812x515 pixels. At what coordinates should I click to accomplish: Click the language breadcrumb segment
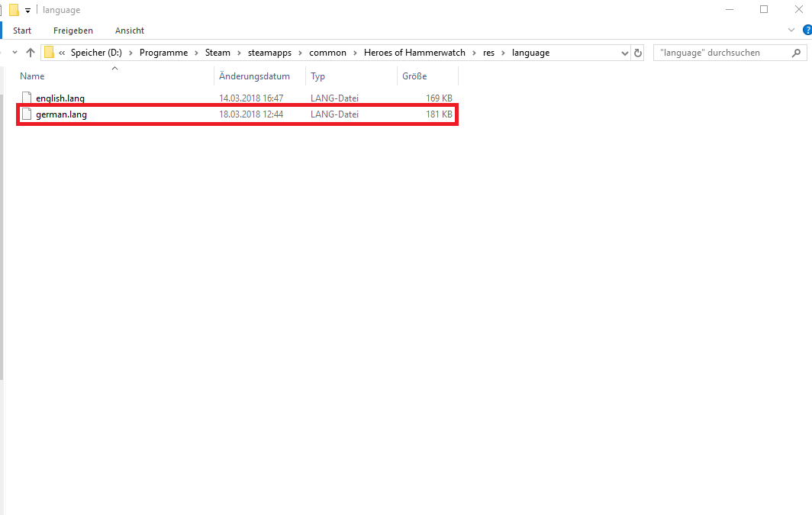[x=531, y=53]
